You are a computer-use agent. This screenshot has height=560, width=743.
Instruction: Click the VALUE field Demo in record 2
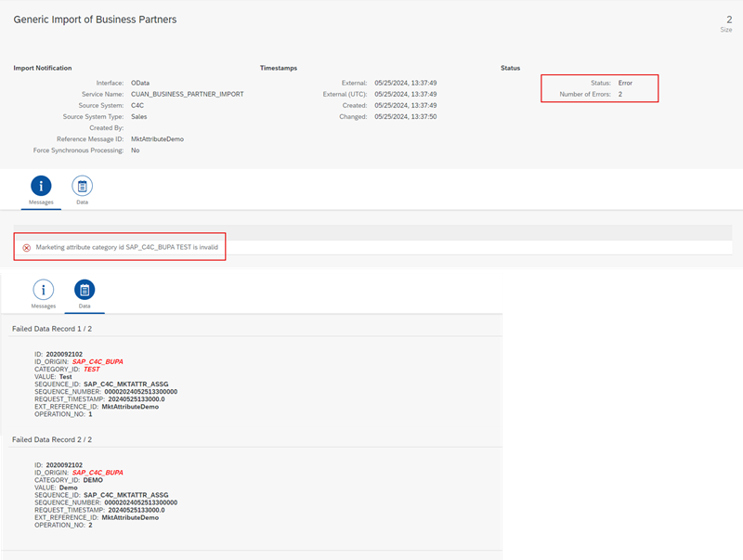tap(68, 488)
